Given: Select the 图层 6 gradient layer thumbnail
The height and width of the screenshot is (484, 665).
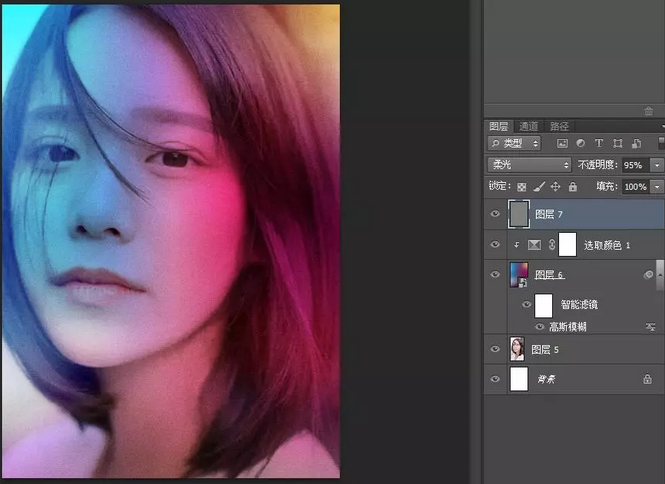Looking at the screenshot, I should pos(518,275).
